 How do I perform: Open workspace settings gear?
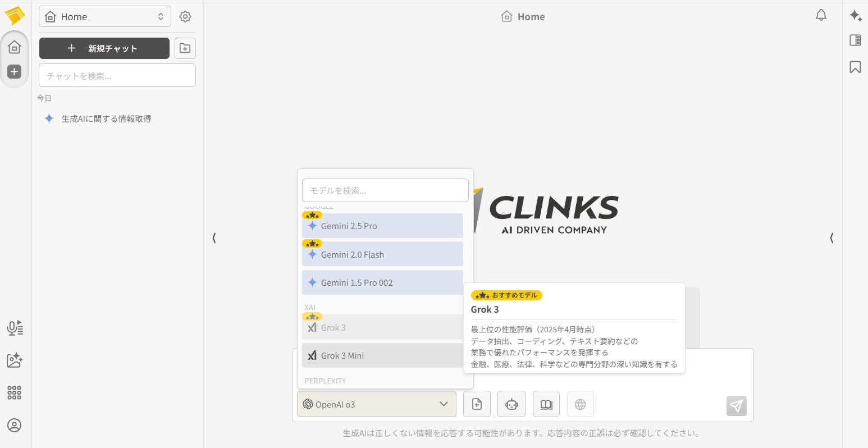185,17
